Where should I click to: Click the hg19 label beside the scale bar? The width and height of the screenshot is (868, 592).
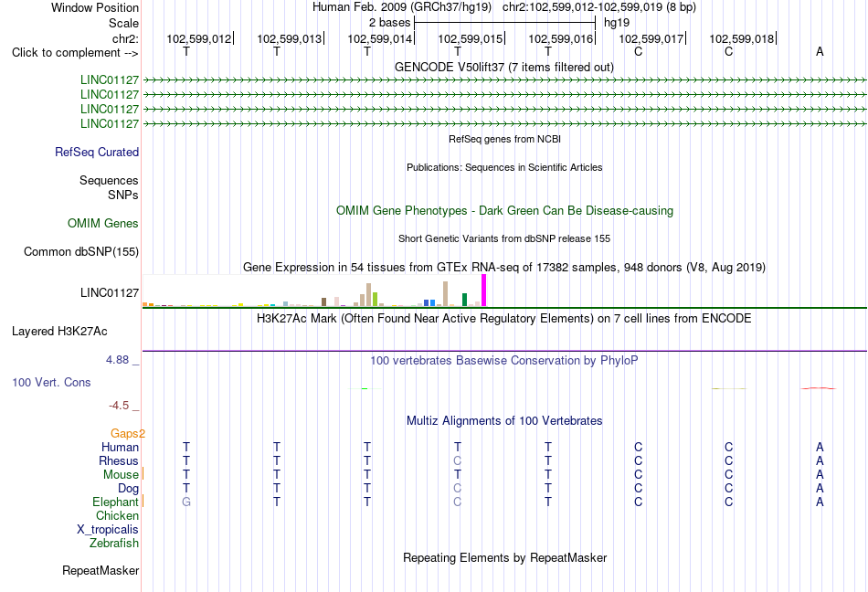(x=617, y=23)
